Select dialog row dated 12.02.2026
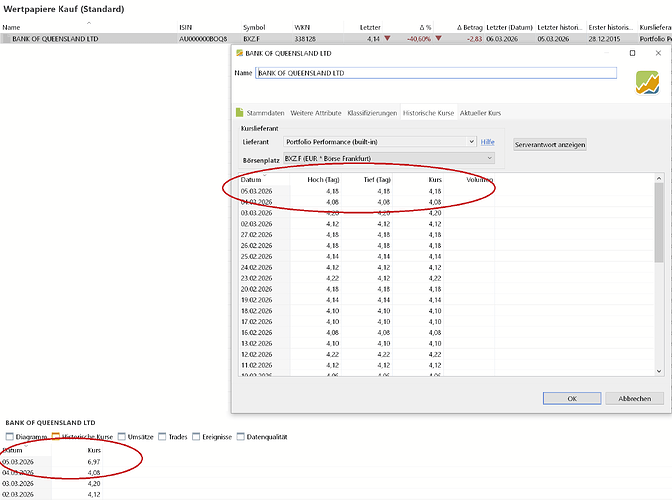Screen dimensions: 672x500 point(446,354)
